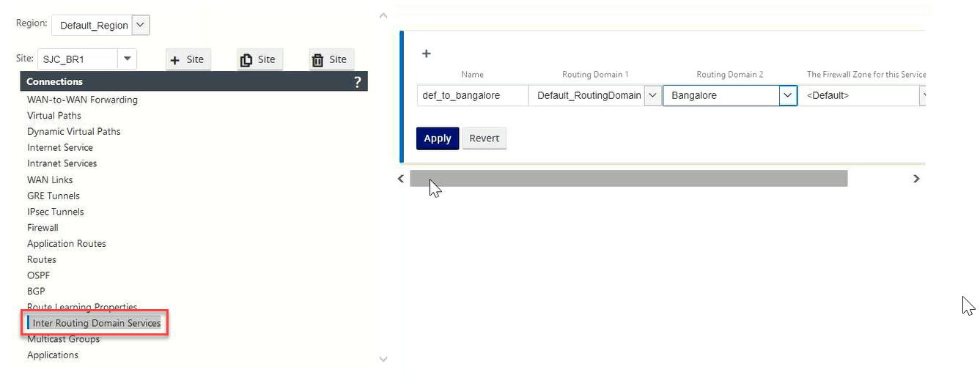Open the Connections help question mark

coord(357,82)
